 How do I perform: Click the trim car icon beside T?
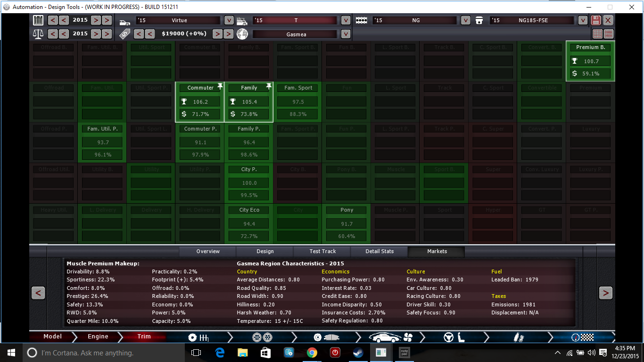(x=242, y=21)
